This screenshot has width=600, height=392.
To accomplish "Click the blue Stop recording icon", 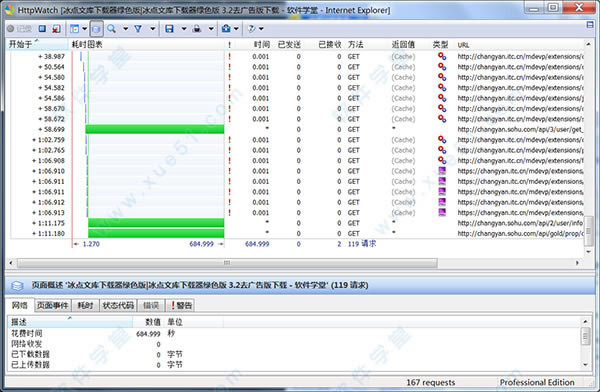I will (42, 29).
